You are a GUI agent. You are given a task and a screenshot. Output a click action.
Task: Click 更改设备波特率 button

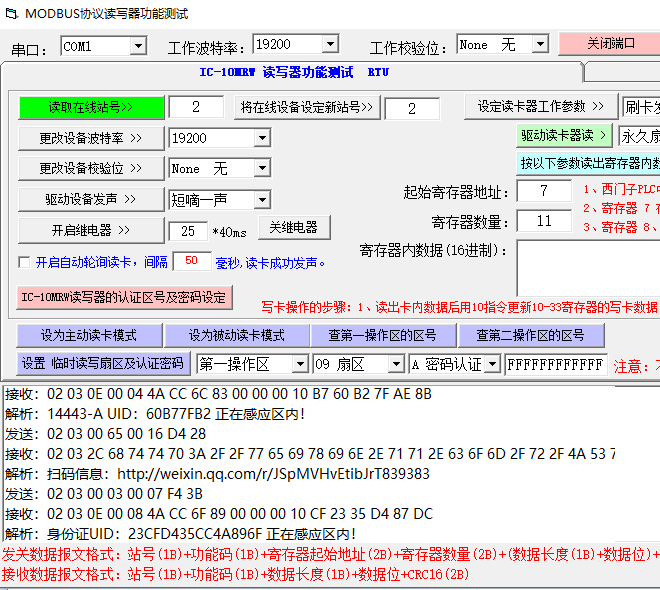pyautogui.click(x=91, y=138)
